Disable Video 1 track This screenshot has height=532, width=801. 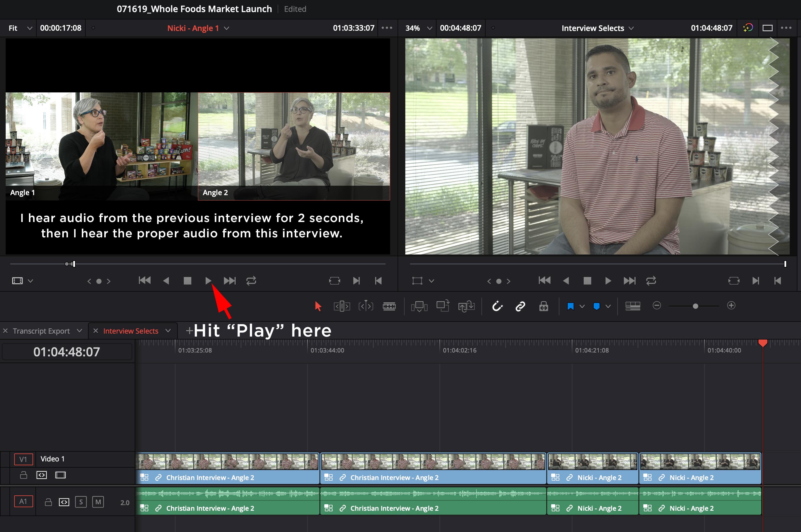[x=61, y=475]
